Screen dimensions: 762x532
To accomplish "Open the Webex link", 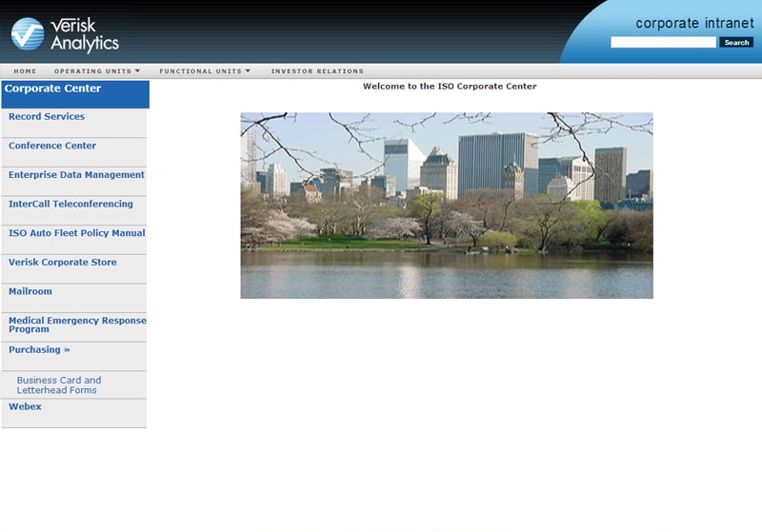I will coord(26,407).
